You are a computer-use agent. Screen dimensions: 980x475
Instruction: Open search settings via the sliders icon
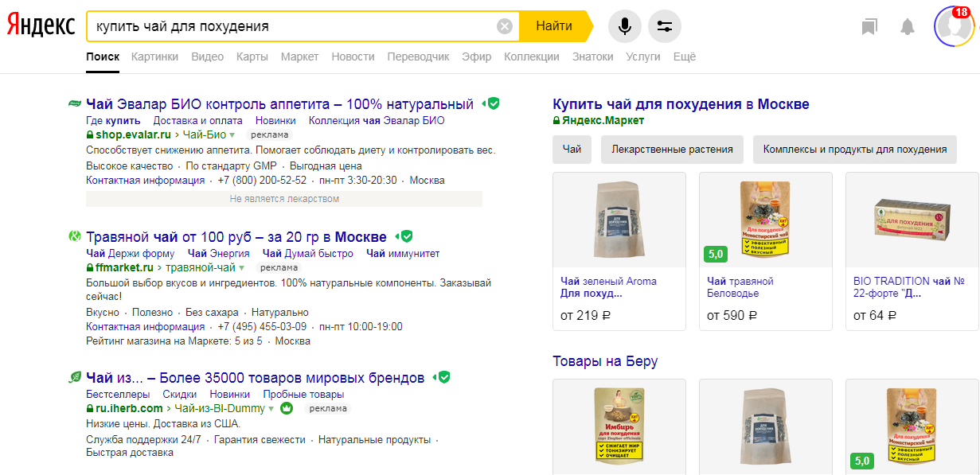[665, 26]
